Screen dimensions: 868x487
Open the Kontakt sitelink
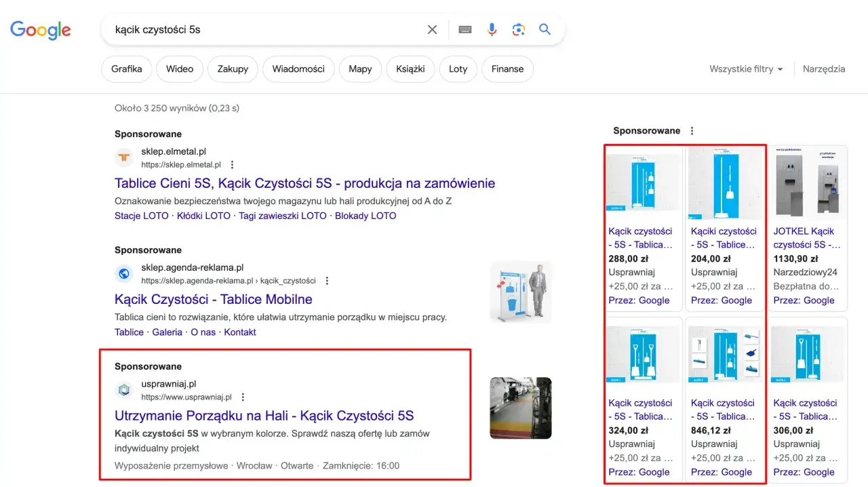click(240, 332)
